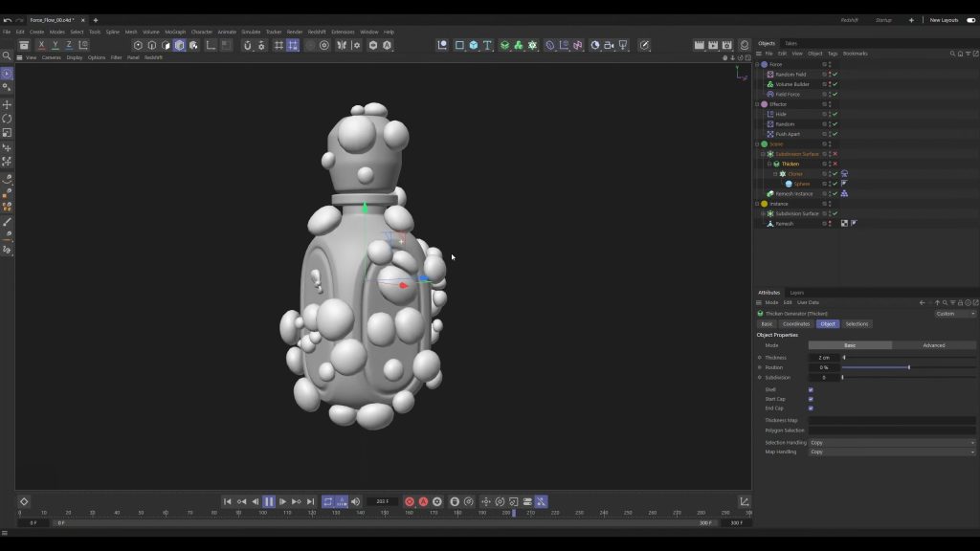
Task: Select the Scale tool in left toolbar
Action: pyautogui.click(x=7, y=132)
